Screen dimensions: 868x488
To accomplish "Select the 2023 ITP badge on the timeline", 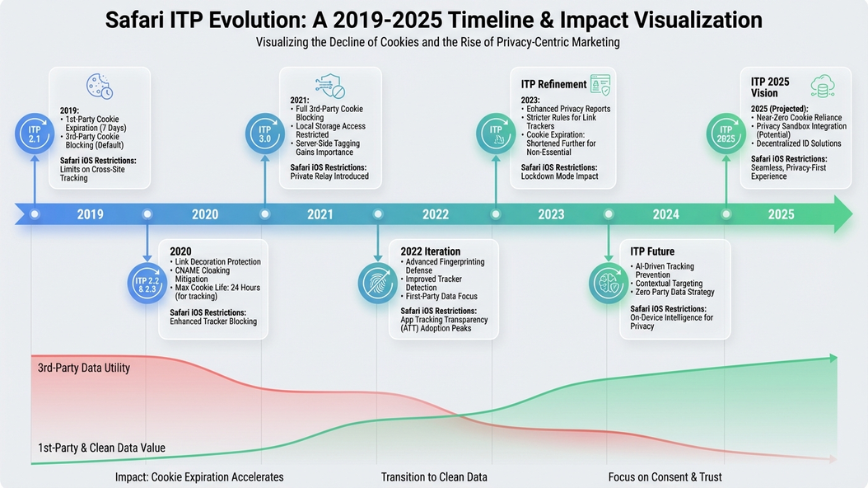I will point(495,132).
